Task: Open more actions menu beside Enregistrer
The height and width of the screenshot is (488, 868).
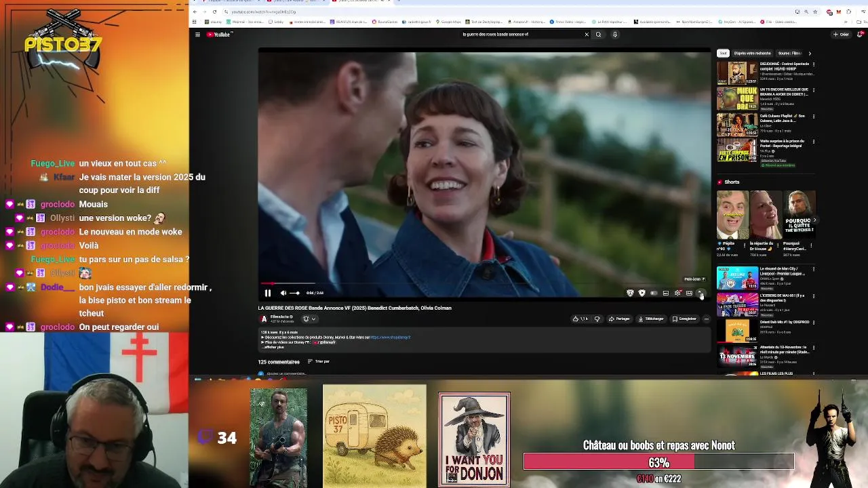Action: [706, 319]
